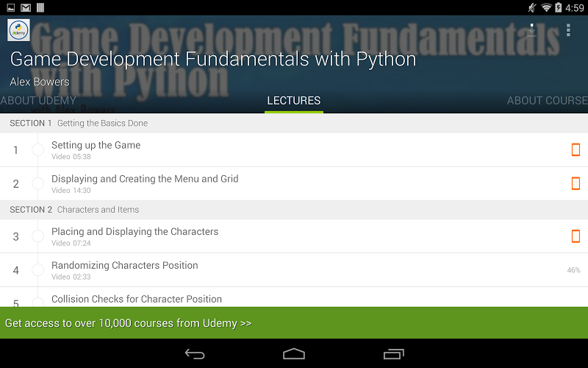The height and width of the screenshot is (368, 588).
Task: Toggle completion circle for lecture 4
Action: 38,270
